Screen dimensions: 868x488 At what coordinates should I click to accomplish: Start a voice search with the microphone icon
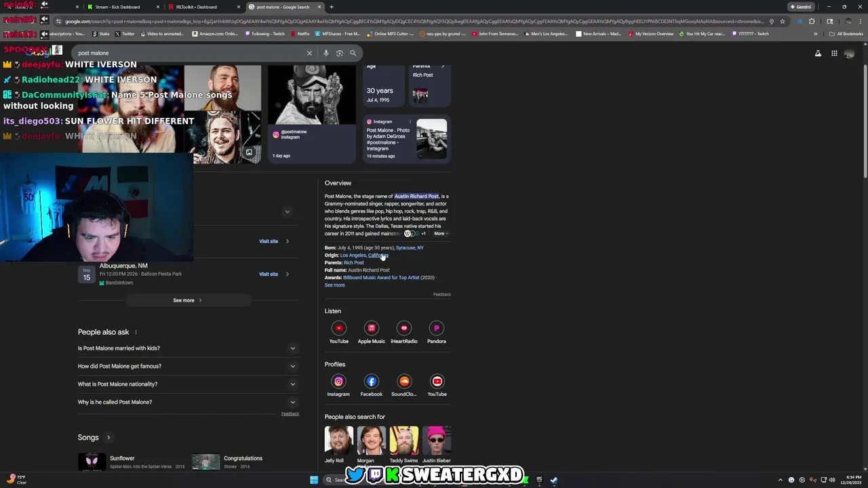tap(326, 53)
